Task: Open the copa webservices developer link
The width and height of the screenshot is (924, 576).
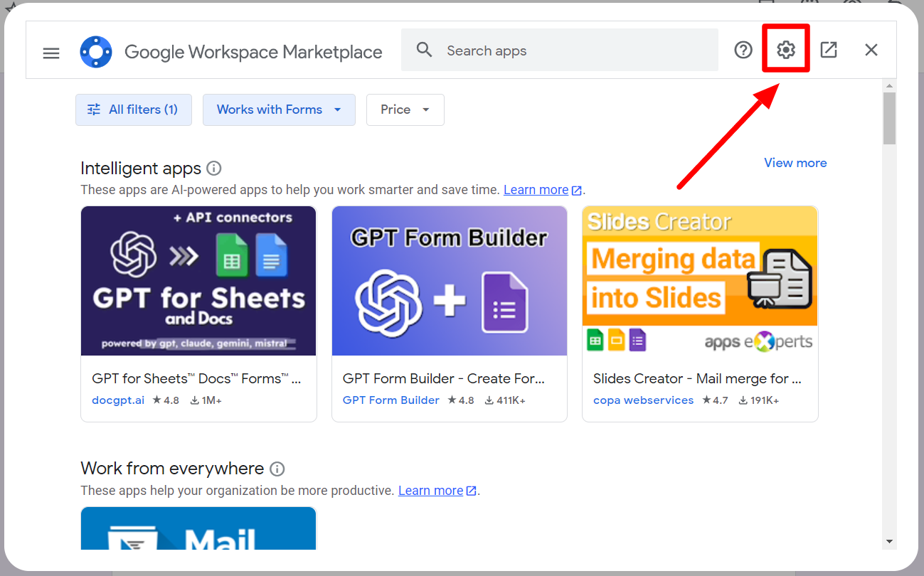Action: tap(644, 400)
